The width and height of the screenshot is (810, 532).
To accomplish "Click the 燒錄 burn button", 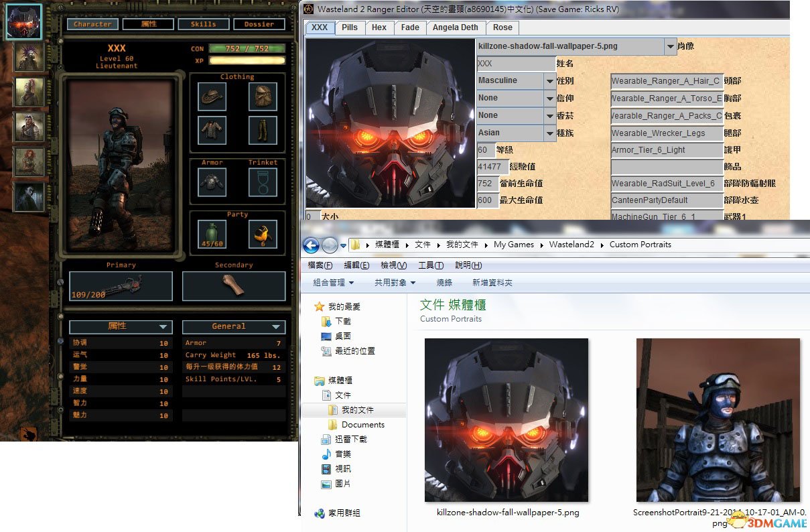I will click(x=444, y=283).
